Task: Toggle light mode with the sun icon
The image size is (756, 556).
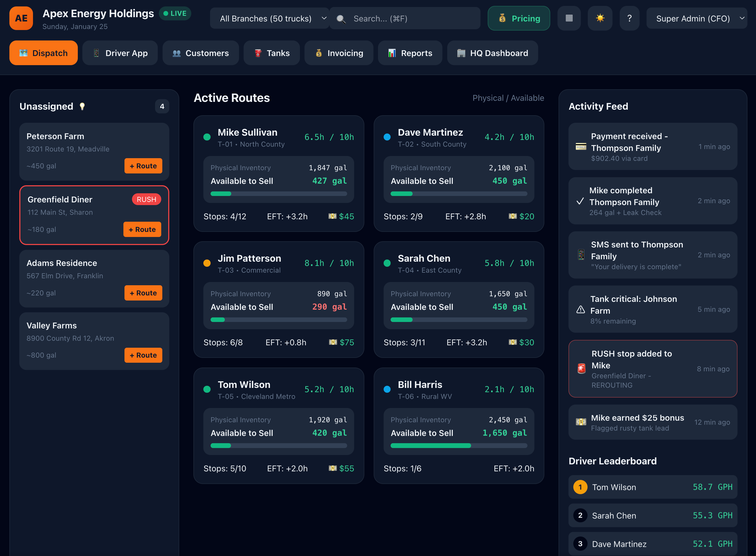Action: tap(600, 18)
